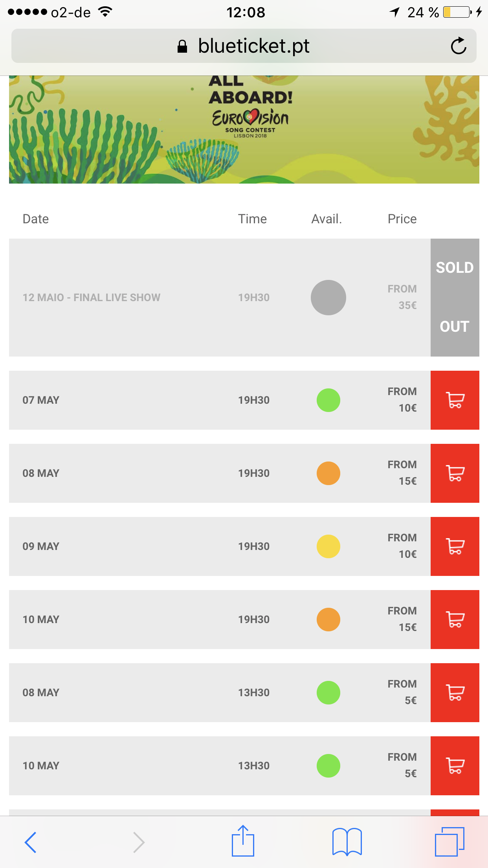This screenshot has width=488, height=868.
Task: Tap the blueticket.pt address bar
Action: (244, 46)
